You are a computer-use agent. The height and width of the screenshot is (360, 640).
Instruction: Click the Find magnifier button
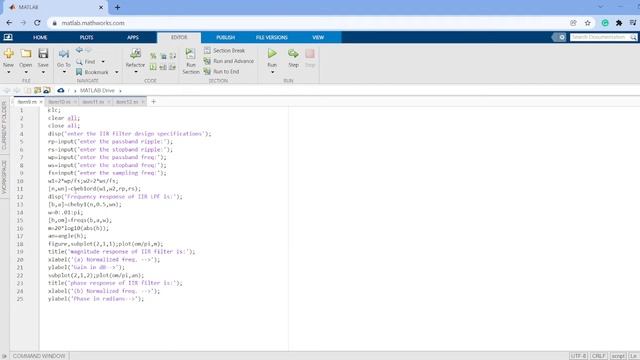pos(87,62)
